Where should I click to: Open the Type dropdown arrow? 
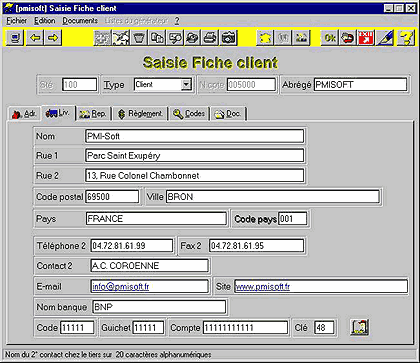(186, 84)
